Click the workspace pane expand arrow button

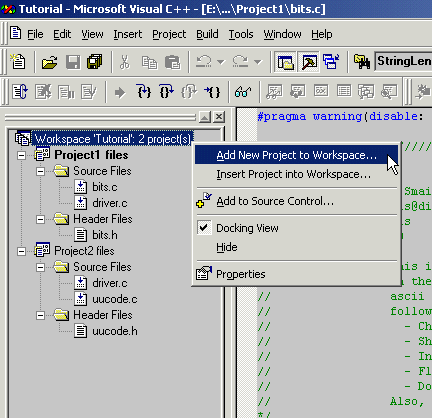pos(205,117)
